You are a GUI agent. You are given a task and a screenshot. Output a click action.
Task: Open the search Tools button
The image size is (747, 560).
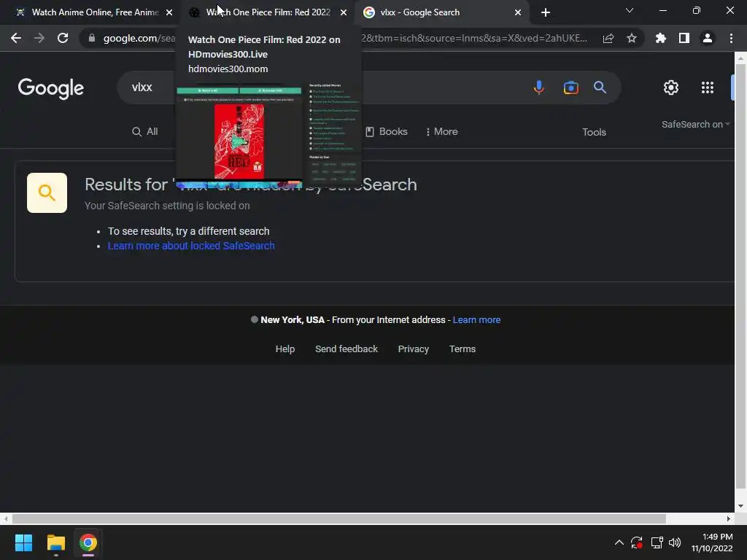click(594, 132)
